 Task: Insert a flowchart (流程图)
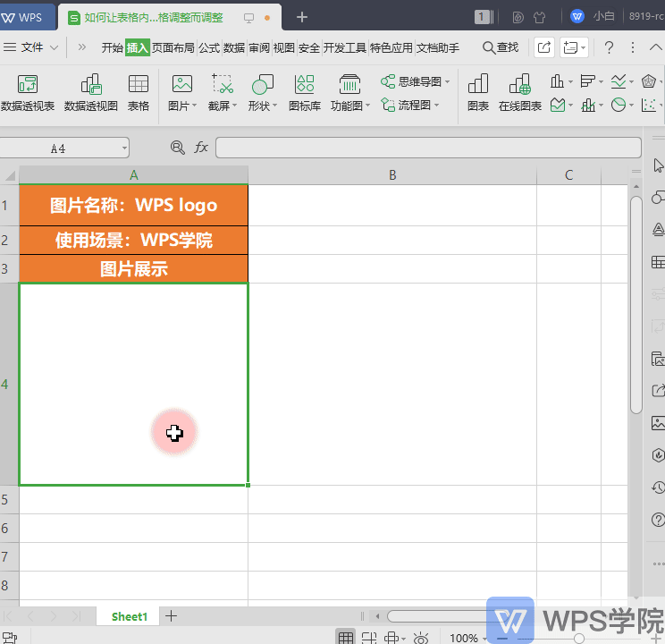(x=409, y=105)
